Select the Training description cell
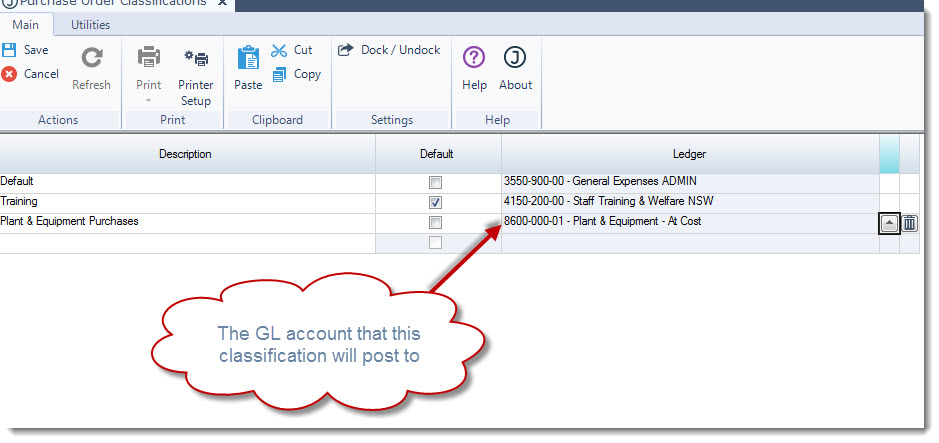This screenshot has height=443, width=939. [x=187, y=203]
